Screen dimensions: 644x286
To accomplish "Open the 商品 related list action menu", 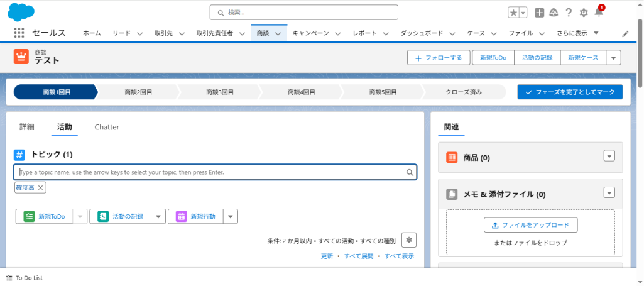I will point(609,156).
